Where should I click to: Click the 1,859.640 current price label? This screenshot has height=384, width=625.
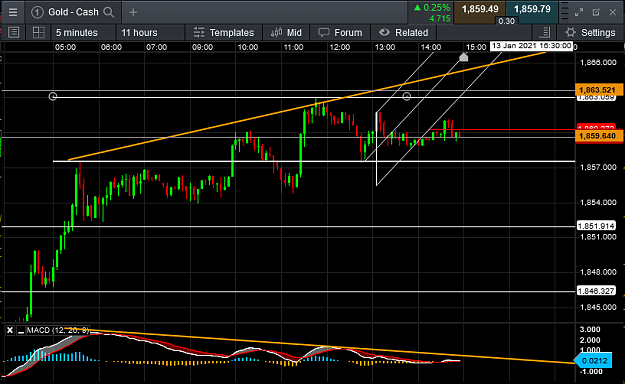(x=599, y=136)
